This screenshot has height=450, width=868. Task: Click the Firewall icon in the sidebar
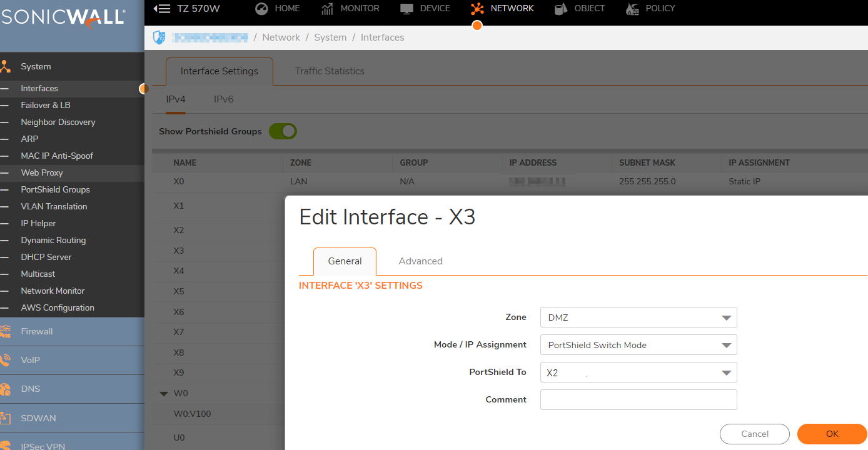tap(6, 331)
